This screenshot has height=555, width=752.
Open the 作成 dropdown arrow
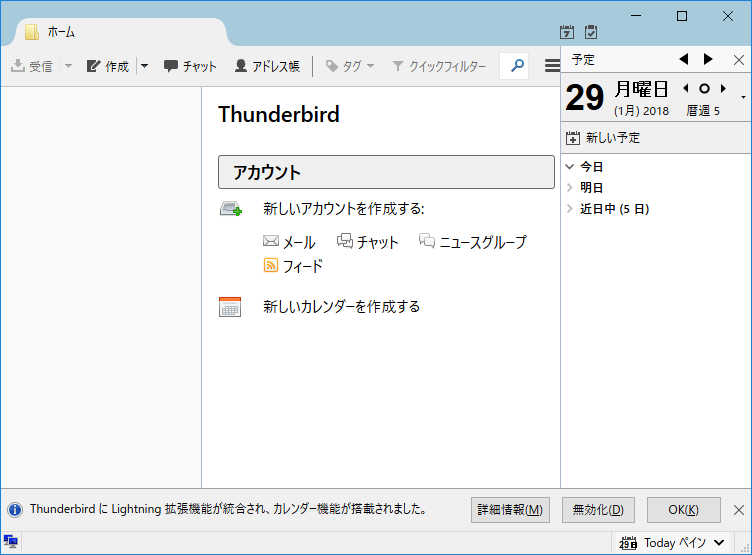tap(144, 66)
